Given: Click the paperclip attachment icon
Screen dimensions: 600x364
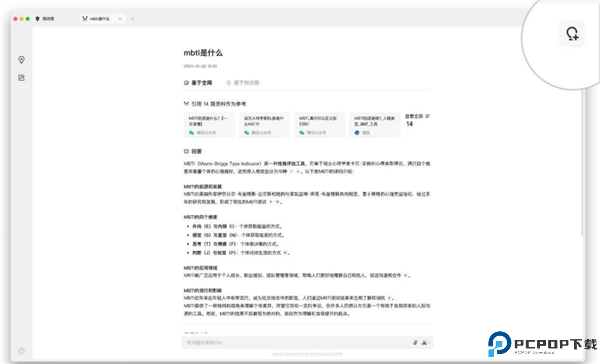Looking at the screenshot, I should [x=415, y=343].
